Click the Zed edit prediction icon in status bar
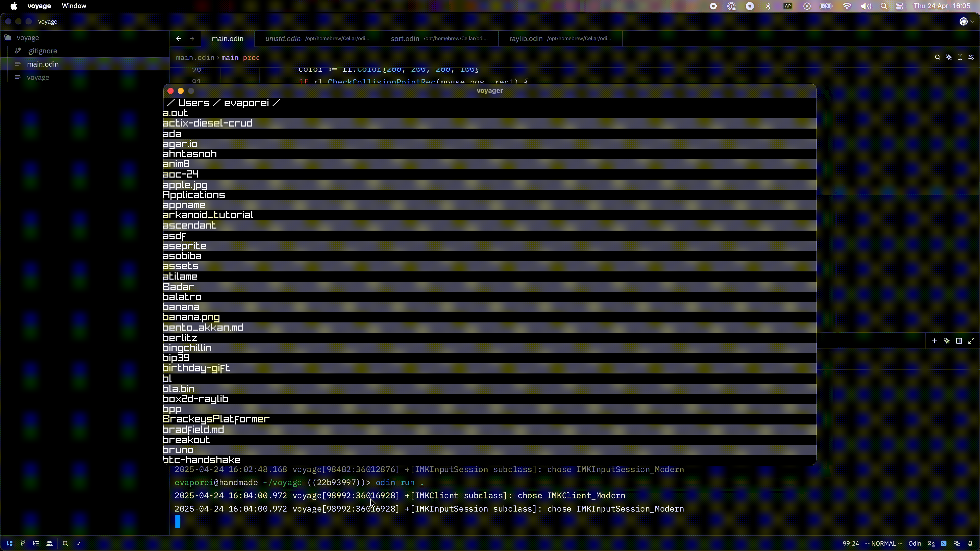Image resolution: width=980 pixels, height=551 pixels. pyautogui.click(x=931, y=543)
